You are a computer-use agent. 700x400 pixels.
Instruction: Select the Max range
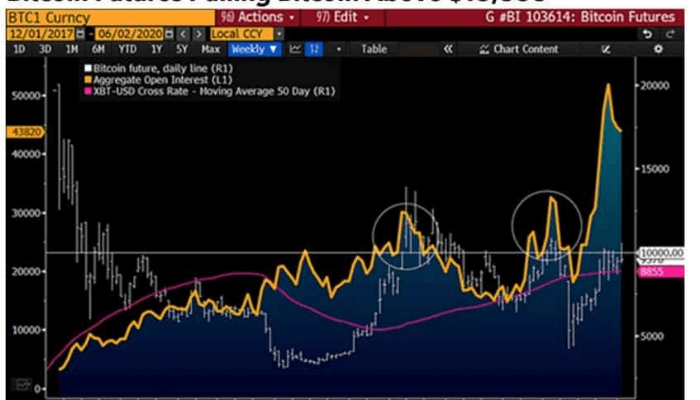click(211, 49)
